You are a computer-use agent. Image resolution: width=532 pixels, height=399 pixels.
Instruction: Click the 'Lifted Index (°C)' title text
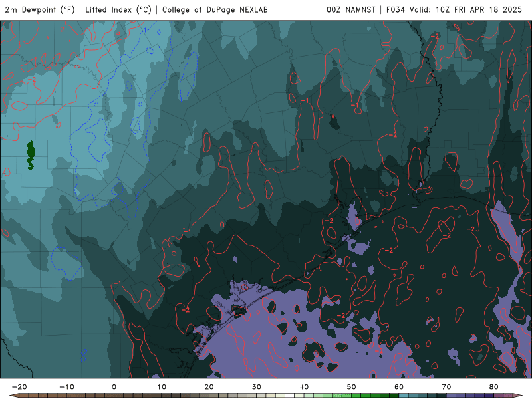coord(118,9)
